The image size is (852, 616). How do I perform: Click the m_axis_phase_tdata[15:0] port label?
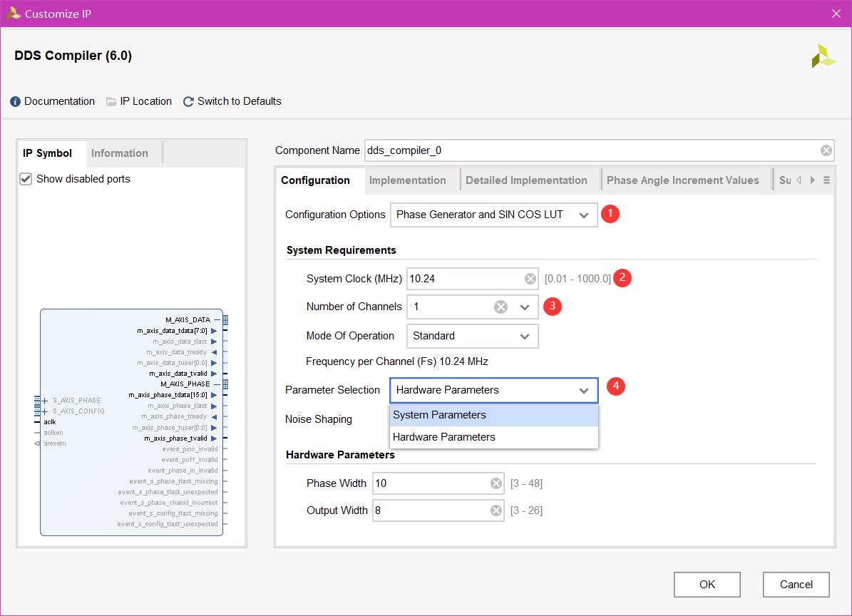[x=168, y=395]
